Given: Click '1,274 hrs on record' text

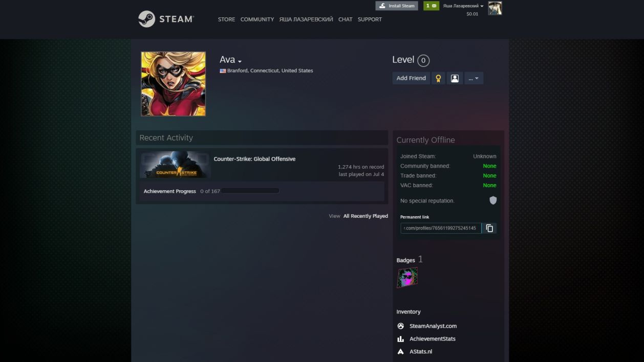Looking at the screenshot, I should coord(361,167).
